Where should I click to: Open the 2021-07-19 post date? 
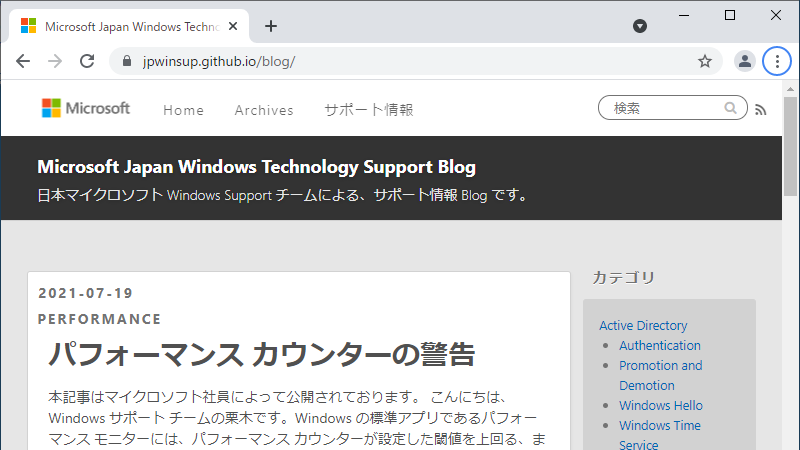[x=86, y=293]
